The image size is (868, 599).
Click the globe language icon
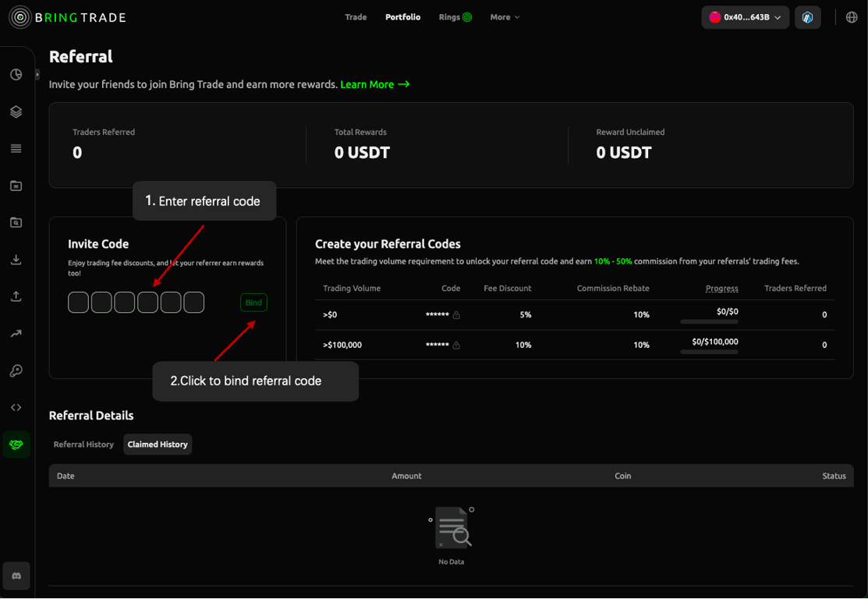tap(852, 17)
